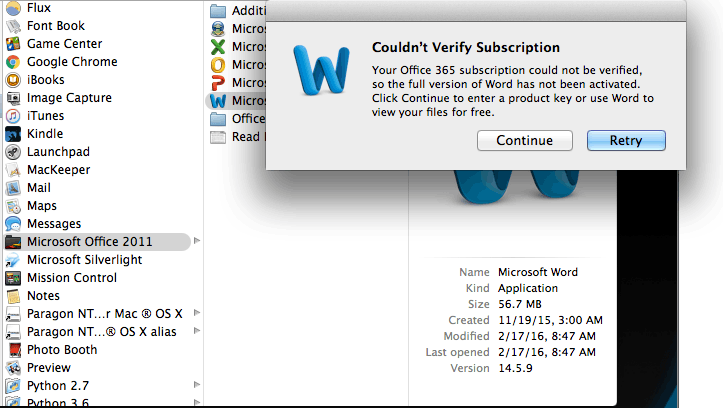Screen dimensions: 723x408
Task: Select the Launchpad icon
Action: click(x=13, y=152)
